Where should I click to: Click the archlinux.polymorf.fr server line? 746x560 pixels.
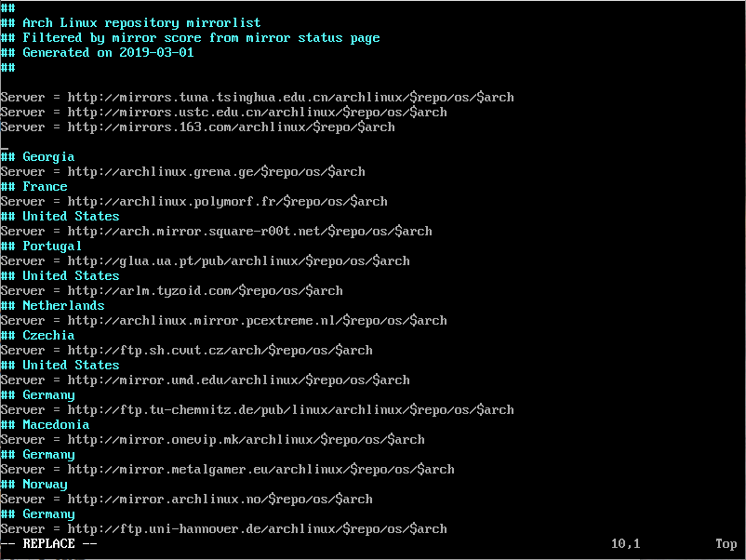[x=193, y=202]
